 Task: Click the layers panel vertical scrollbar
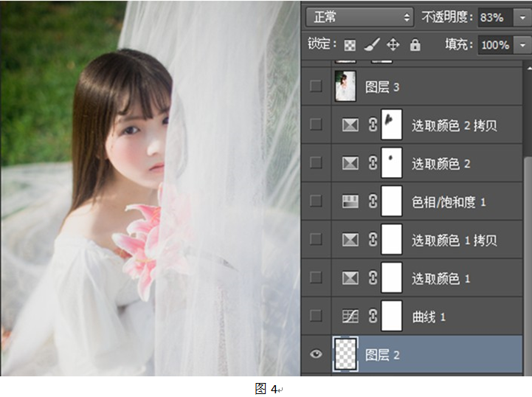[x=527, y=265]
